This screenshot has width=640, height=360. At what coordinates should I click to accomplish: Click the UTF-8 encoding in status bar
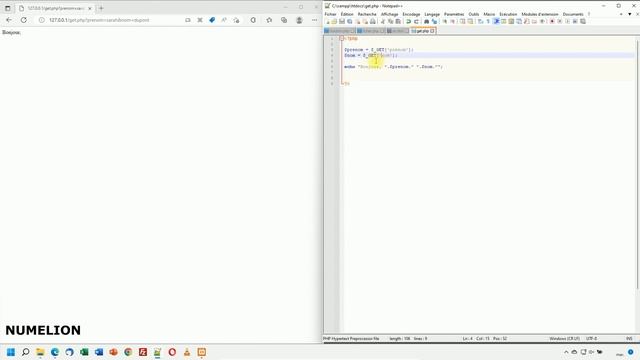(591, 338)
